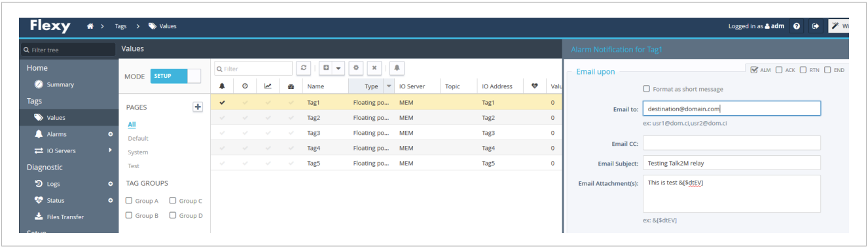Enable the ACK checkbox
Image resolution: width=868 pixels, height=248 pixels.
click(x=779, y=70)
